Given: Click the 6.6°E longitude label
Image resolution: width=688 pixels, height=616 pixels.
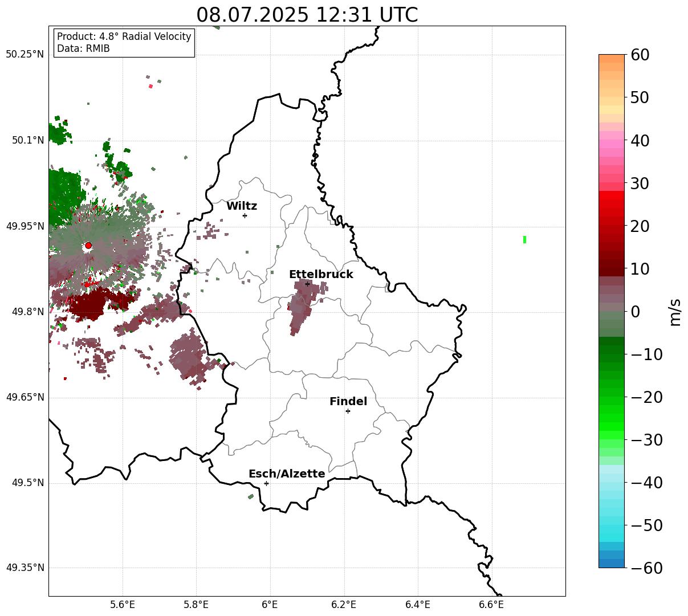Looking at the screenshot, I should tap(491, 605).
